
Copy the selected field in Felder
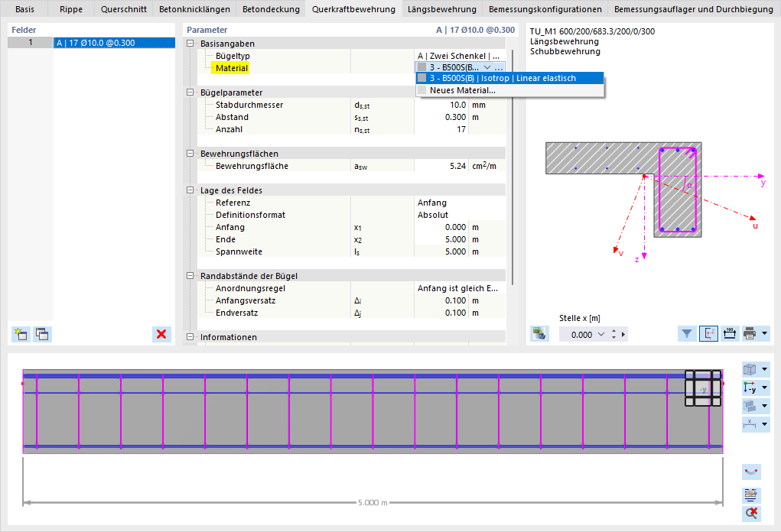pos(42,334)
